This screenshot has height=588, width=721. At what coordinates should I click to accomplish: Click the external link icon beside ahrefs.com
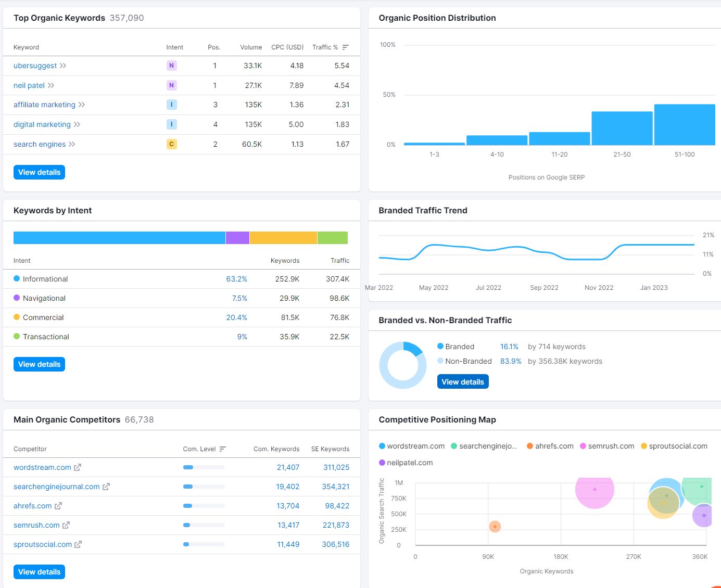(x=56, y=505)
